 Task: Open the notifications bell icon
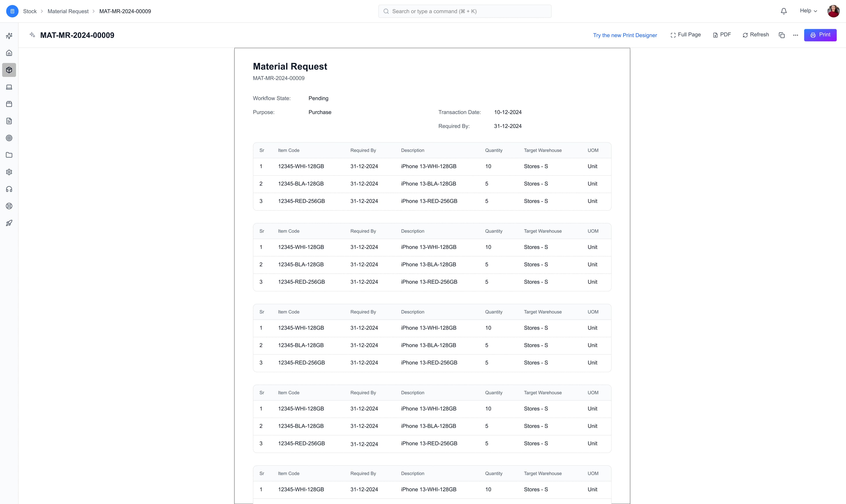[783, 11]
